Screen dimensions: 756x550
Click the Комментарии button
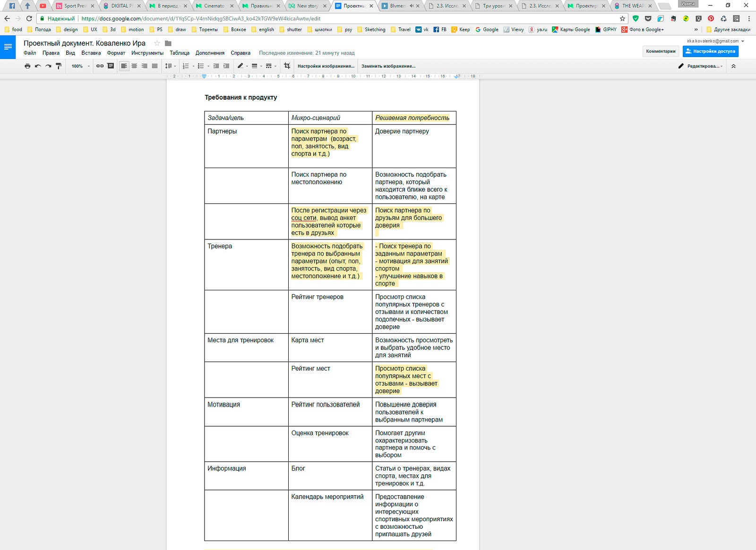click(x=661, y=51)
